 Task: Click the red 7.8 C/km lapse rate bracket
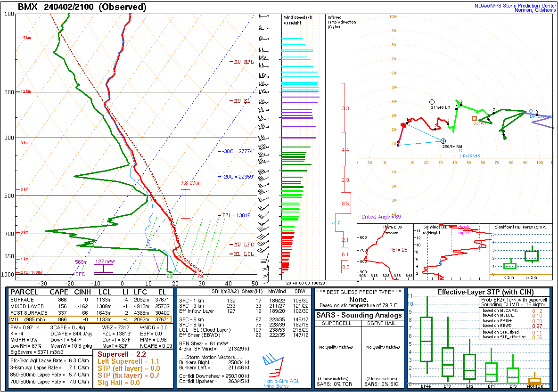click(186, 204)
